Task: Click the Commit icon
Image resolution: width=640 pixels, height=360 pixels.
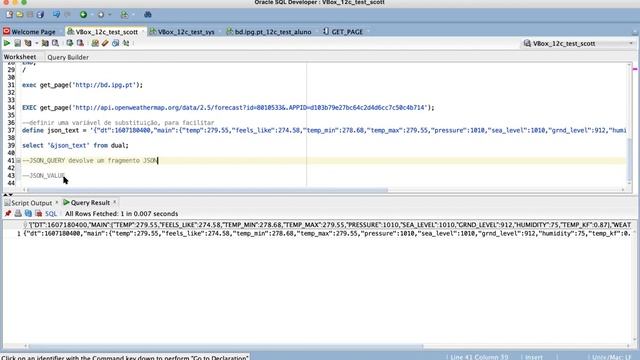Action: (x=70, y=43)
